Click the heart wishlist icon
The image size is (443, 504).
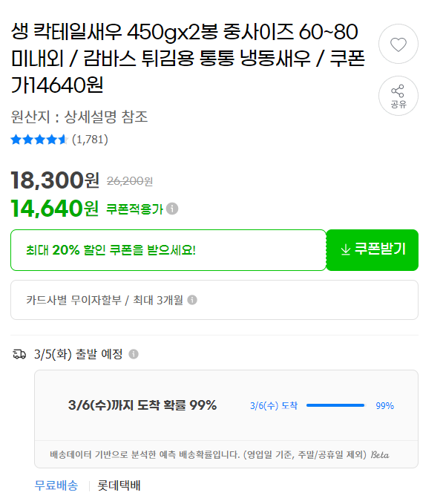[398, 44]
